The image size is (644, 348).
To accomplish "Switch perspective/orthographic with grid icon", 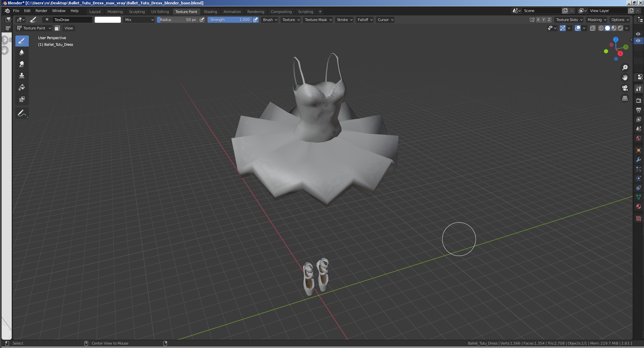I will click(625, 98).
